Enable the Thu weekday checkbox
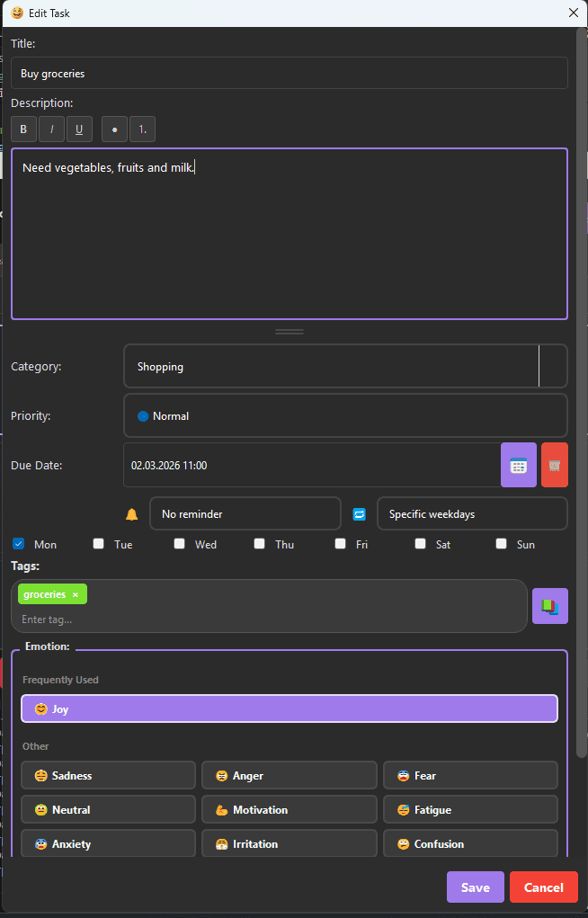The image size is (588, 918). [260, 544]
